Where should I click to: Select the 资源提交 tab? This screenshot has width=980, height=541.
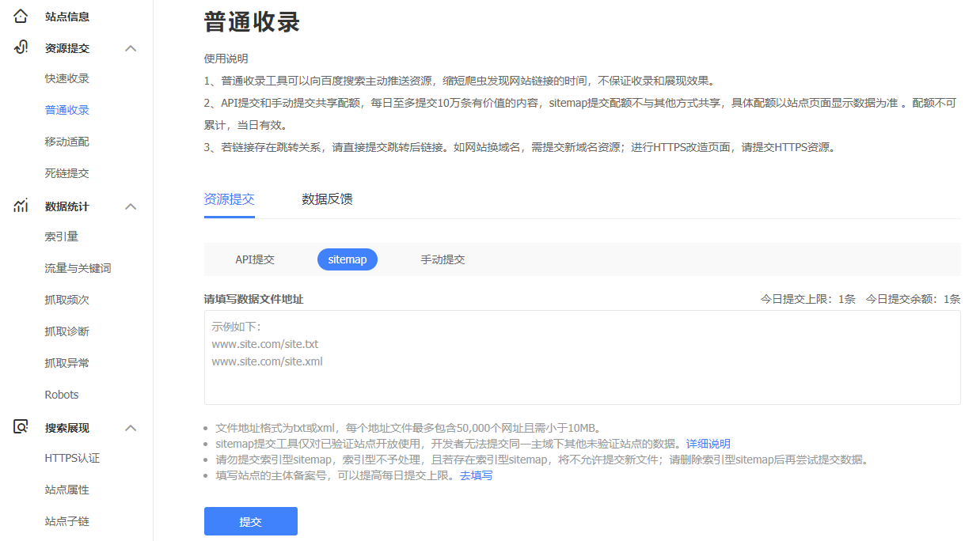(x=229, y=199)
